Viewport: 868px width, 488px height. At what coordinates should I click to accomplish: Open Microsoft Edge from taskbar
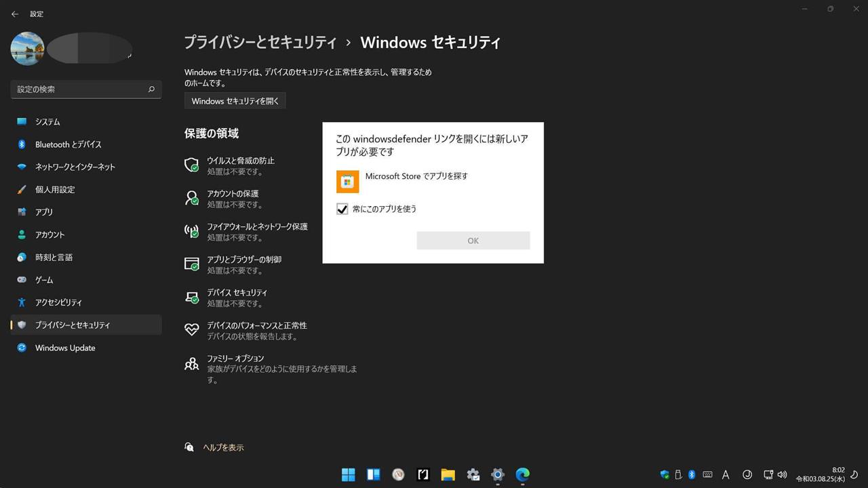522,474
